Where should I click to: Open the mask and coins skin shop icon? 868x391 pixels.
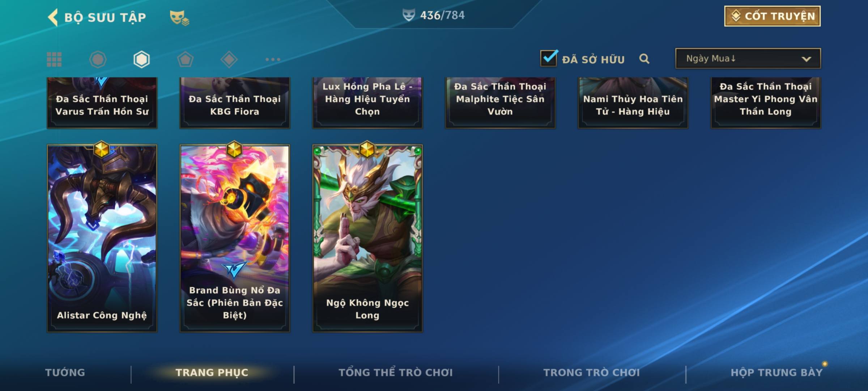pyautogui.click(x=179, y=18)
